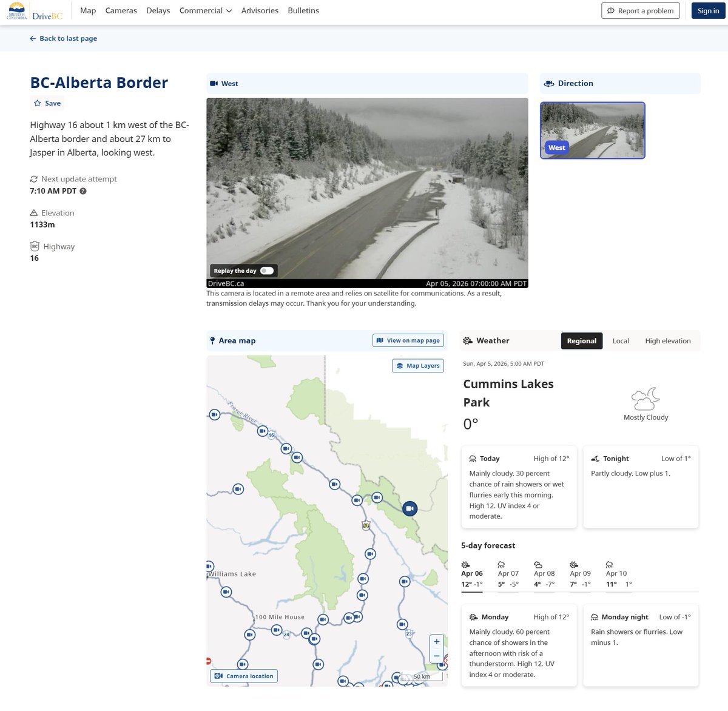This screenshot has height=711, width=728.
Task: Click the 'BC-Alberta Border' page heading
Action: pos(99,83)
